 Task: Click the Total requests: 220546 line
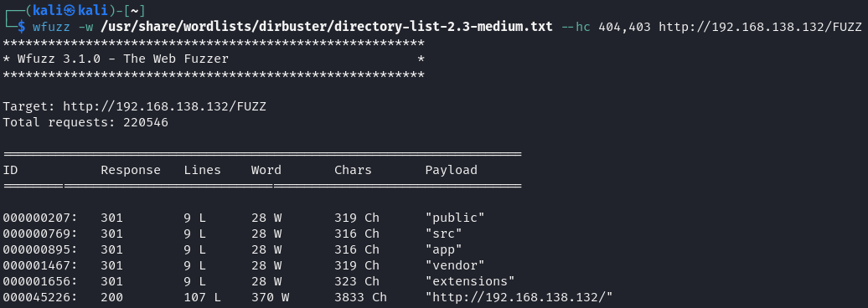click(x=85, y=122)
